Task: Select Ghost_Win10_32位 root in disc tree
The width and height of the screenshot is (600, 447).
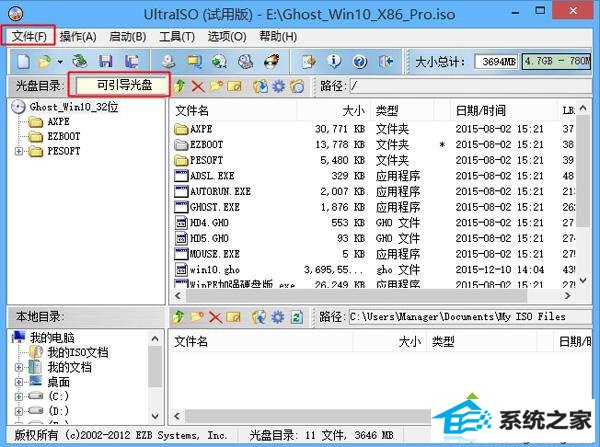Action: (x=74, y=107)
